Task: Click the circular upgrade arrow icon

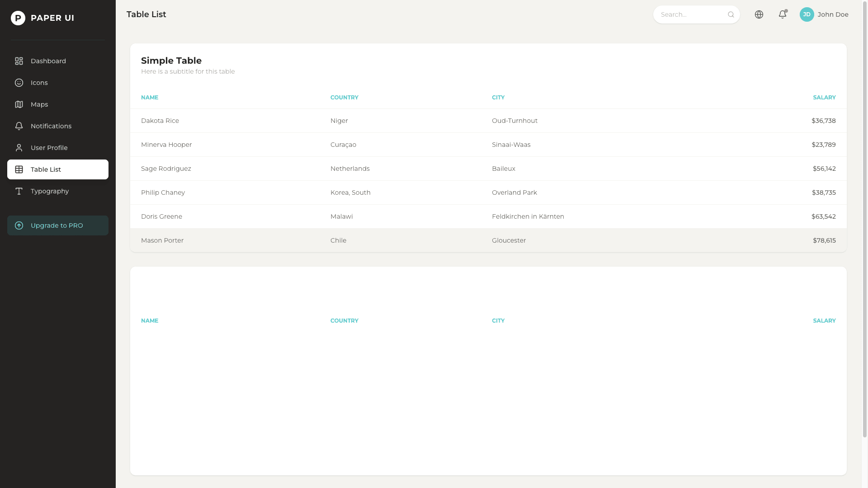Action: (x=19, y=225)
